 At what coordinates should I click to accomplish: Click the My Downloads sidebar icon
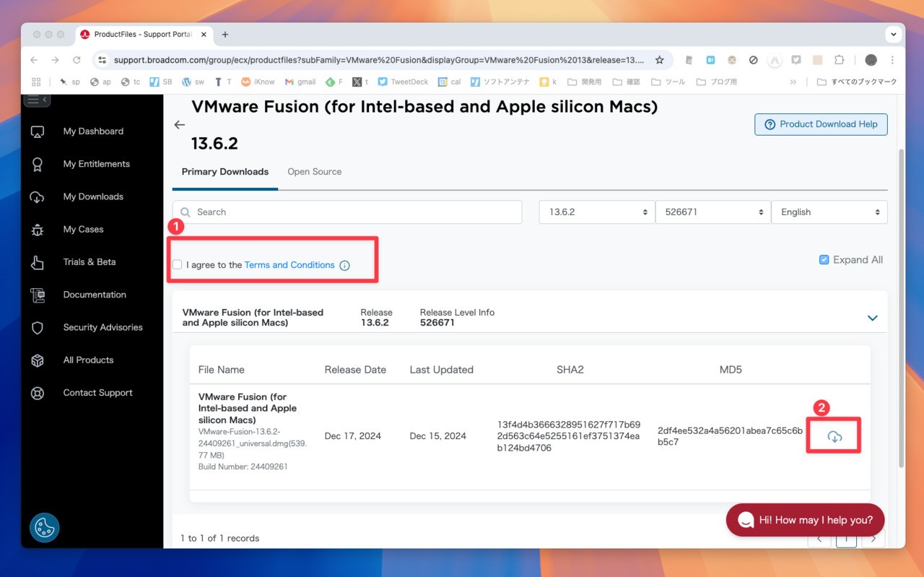[38, 197]
